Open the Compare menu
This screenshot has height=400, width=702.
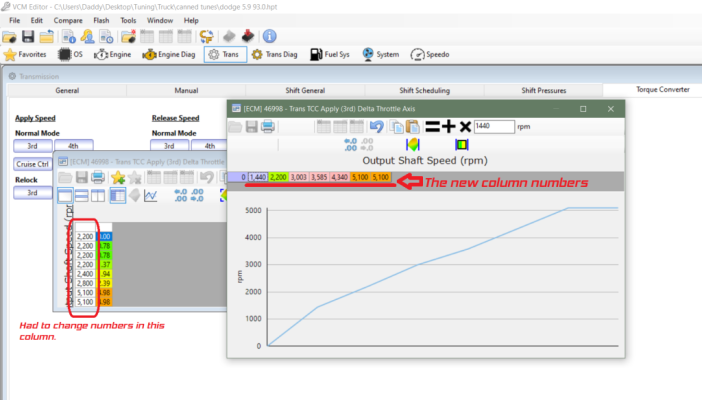68,21
